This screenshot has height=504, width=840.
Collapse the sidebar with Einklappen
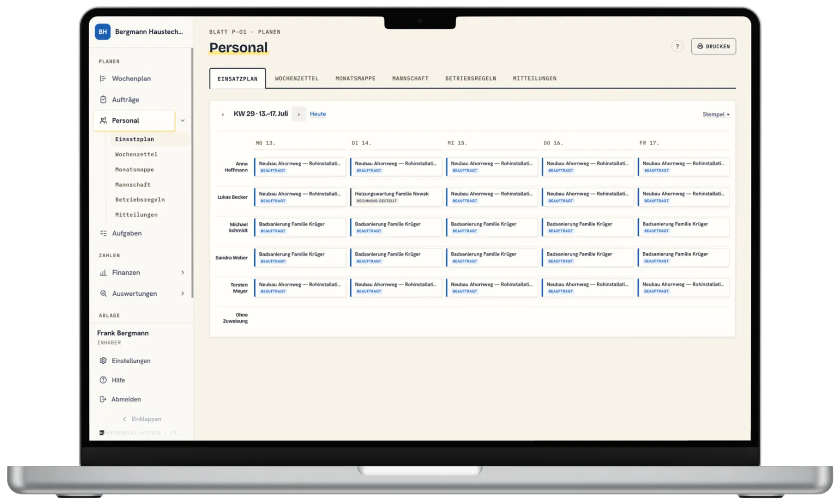[142, 419]
